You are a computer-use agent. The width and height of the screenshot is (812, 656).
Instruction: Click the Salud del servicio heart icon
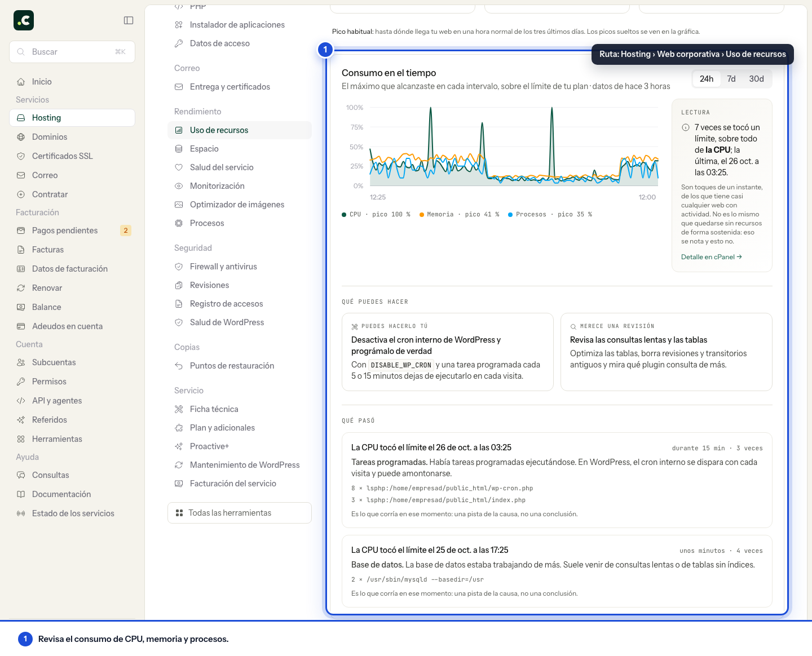tap(179, 167)
